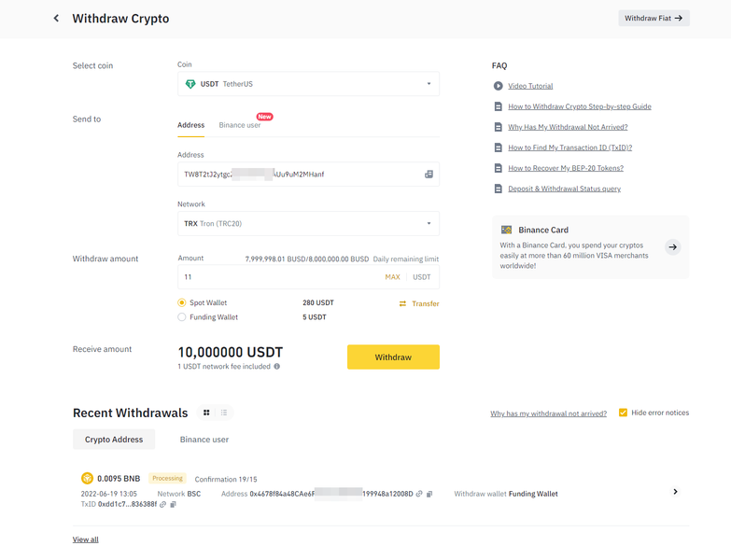Click the yellow Withdraw button
The width and height of the screenshot is (731, 560).
click(x=393, y=357)
